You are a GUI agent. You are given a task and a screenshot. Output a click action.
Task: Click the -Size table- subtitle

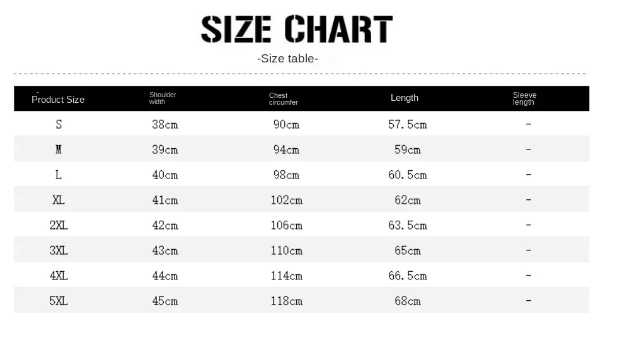[x=288, y=59]
